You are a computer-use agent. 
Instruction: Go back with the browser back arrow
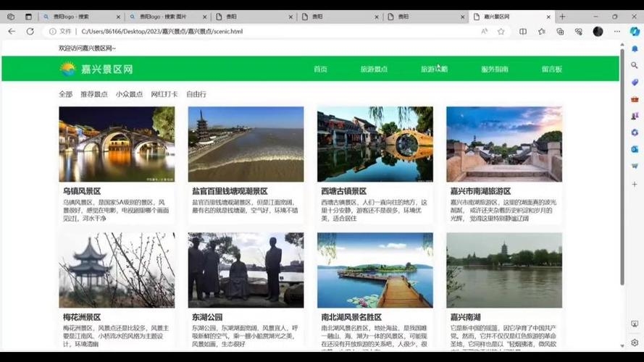pos(12,31)
